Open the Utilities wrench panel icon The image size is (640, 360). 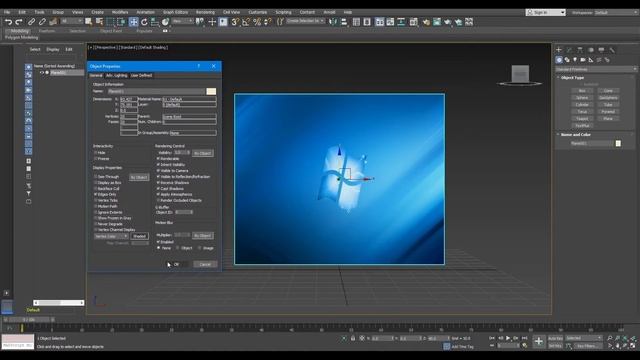click(612, 50)
